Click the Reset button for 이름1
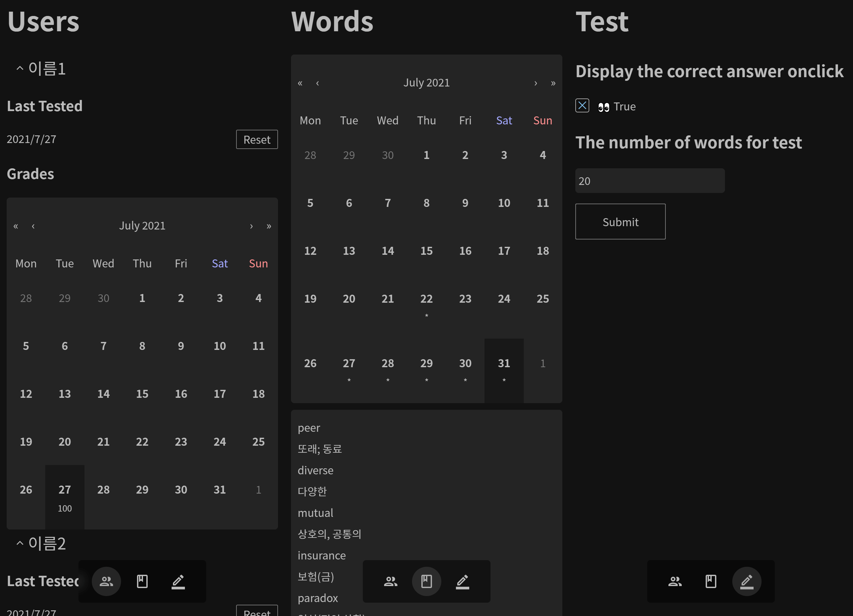Screen dimensions: 853x616 257,139
